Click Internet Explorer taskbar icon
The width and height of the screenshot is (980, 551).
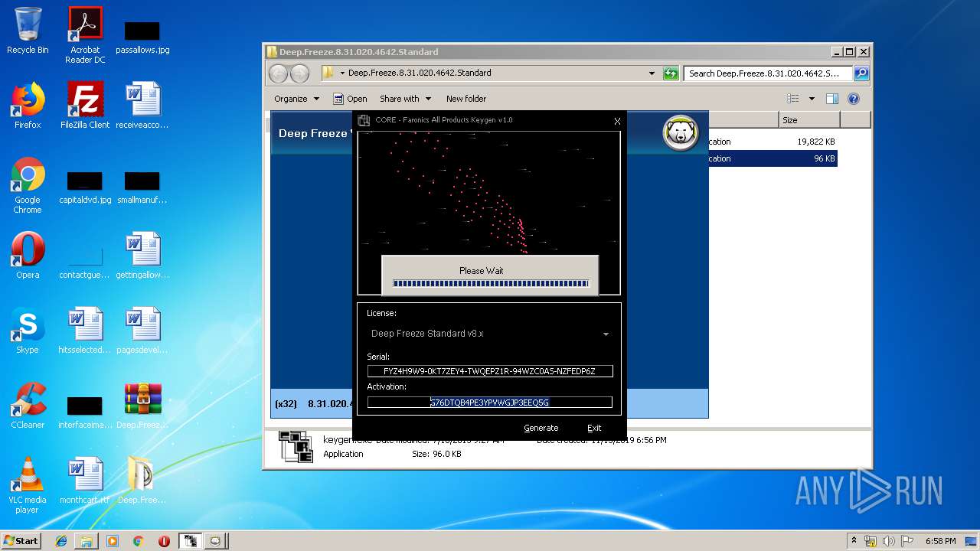point(61,541)
